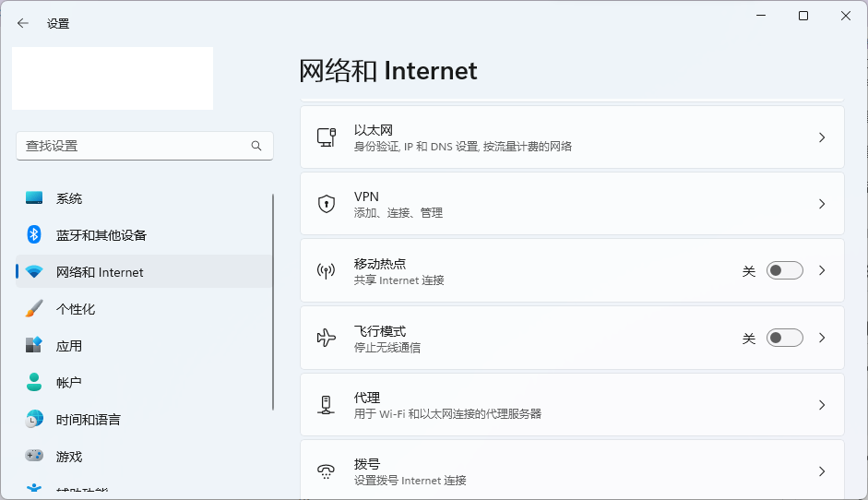Screen dimensions: 868x500
Task: Select 网络和 Internet sidebar item
Action: point(143,272)
